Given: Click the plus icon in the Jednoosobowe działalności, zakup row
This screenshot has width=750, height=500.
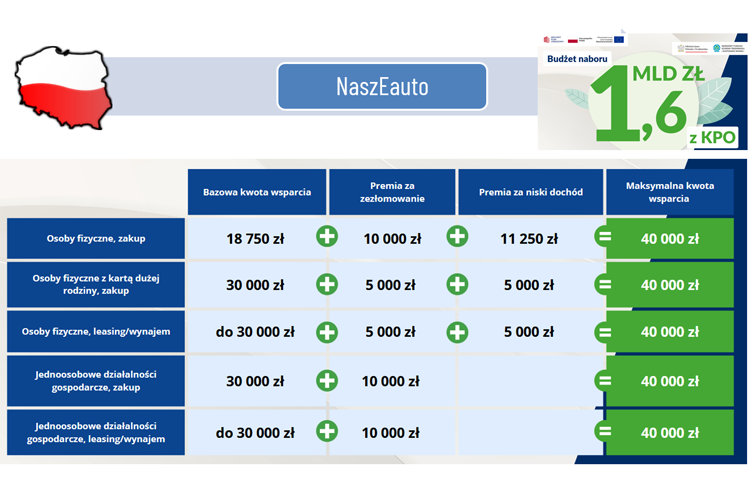Looking at the screenshot, I should 327,380.
